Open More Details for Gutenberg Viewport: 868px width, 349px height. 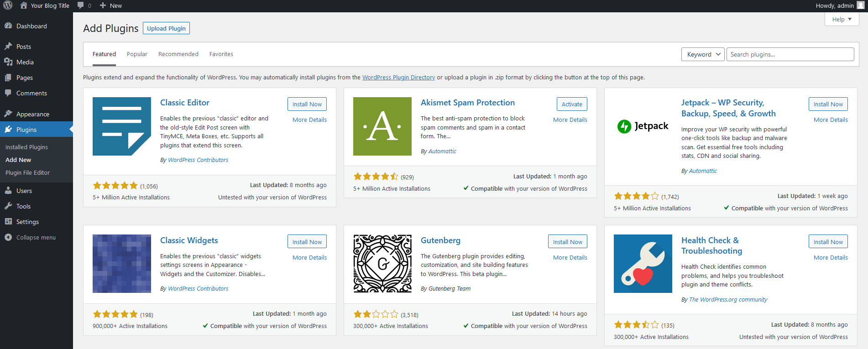pos(570,257)
